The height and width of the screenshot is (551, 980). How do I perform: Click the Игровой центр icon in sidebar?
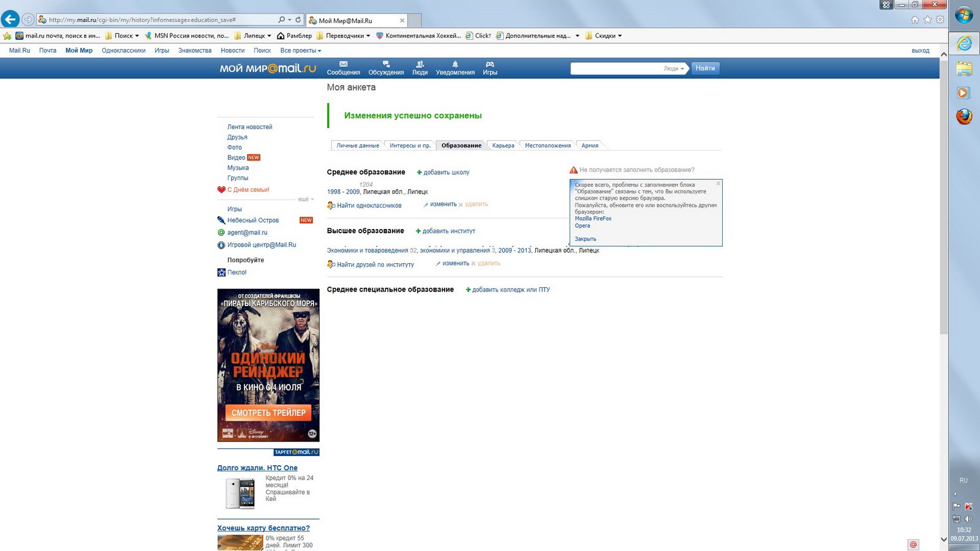point(221,245)
